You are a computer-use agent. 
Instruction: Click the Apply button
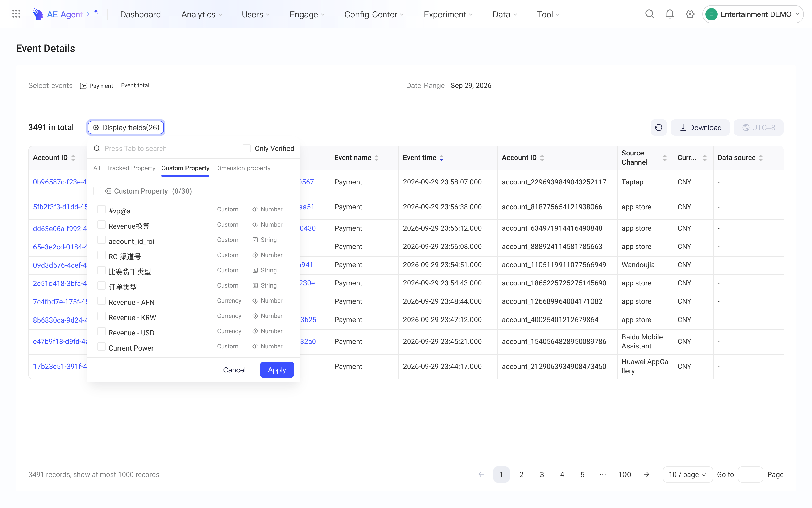tap(277, 370)
